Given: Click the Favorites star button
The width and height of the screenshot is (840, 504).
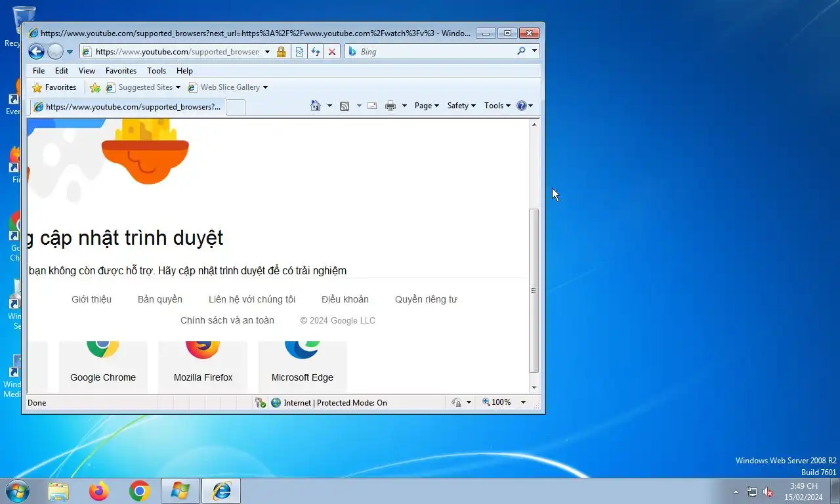Looking at the screenshot, I should (x=54, y=87).
